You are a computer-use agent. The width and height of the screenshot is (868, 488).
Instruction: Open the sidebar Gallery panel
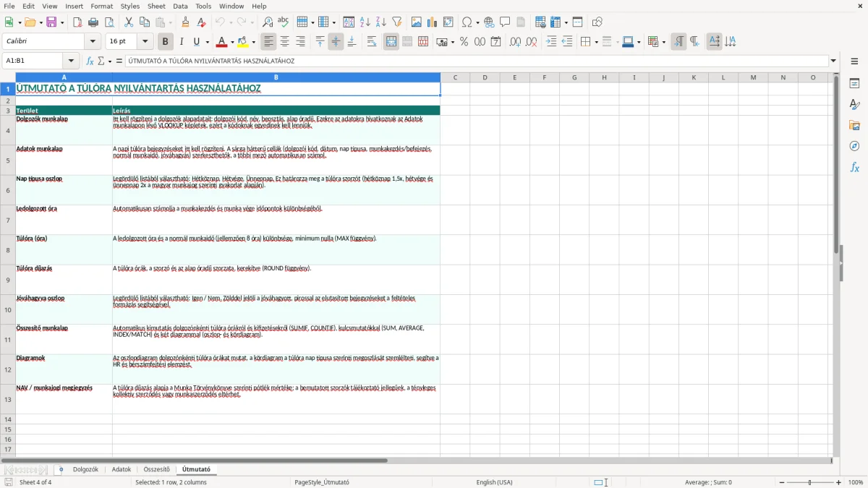click(854, 126)
